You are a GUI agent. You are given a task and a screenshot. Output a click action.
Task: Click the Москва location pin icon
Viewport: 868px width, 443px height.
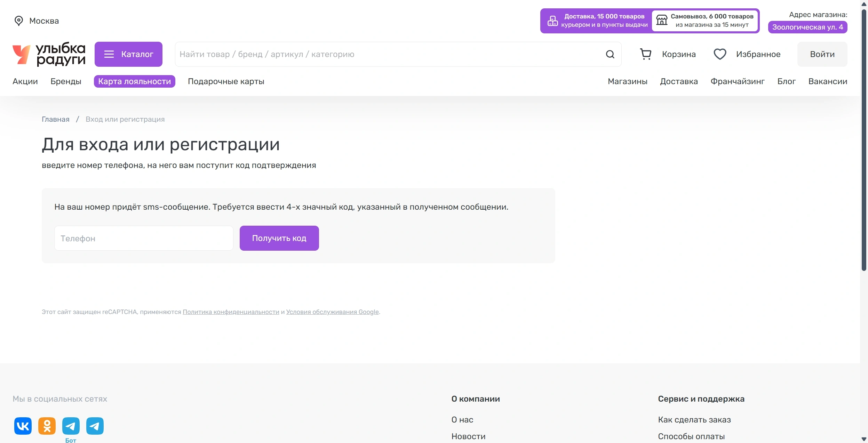[19, 21]
